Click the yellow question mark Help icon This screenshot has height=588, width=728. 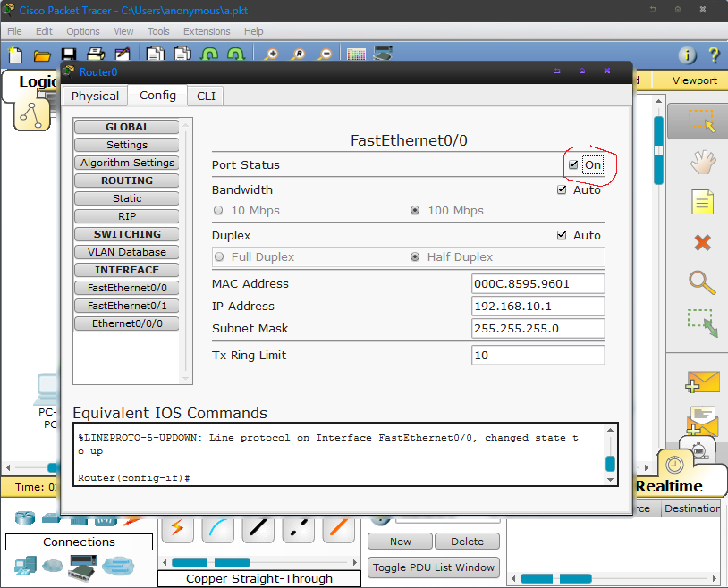click(714, 55)
